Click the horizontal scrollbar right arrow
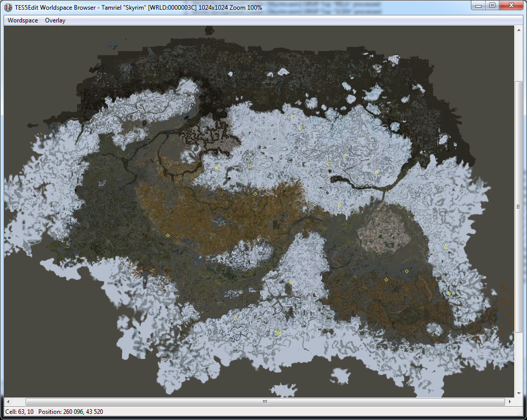Screen dimensions: 527x420 510,402
